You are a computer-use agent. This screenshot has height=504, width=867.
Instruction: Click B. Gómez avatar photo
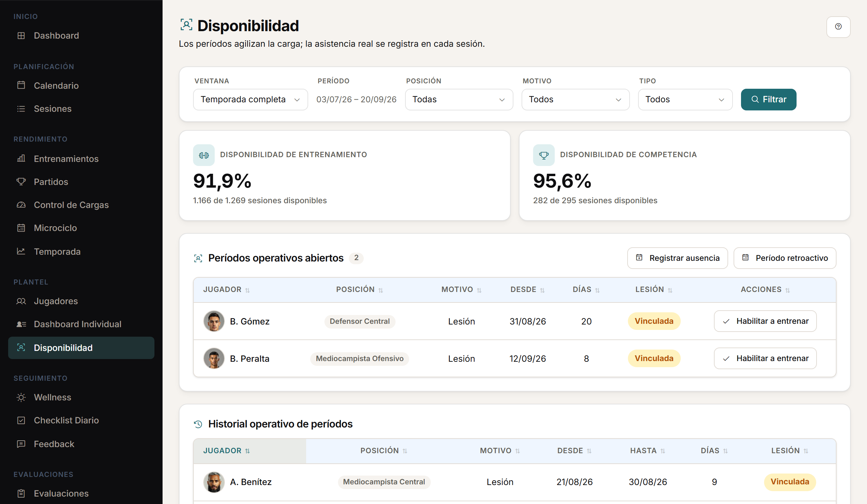pyautogui.click(x=214, y=321)
